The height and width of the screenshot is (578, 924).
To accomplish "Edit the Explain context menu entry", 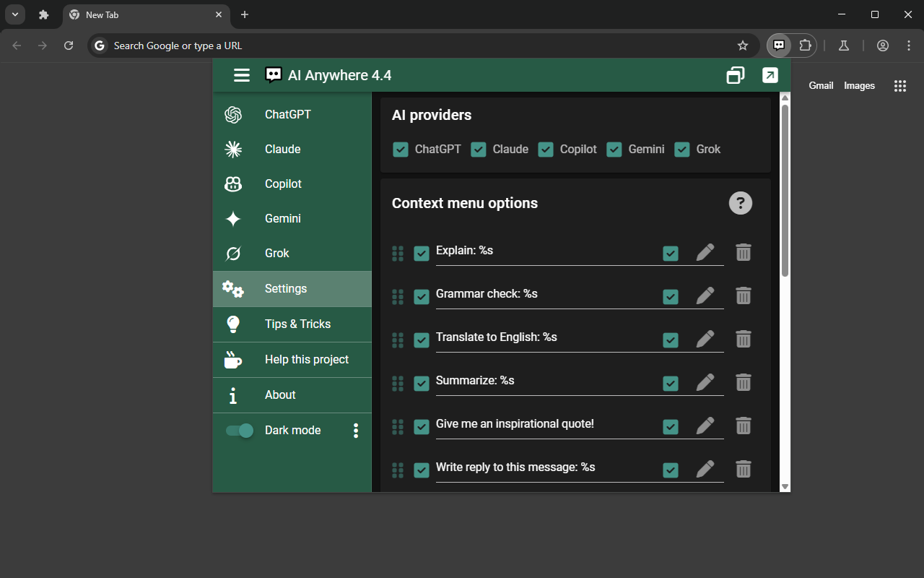I will [705, 253].
